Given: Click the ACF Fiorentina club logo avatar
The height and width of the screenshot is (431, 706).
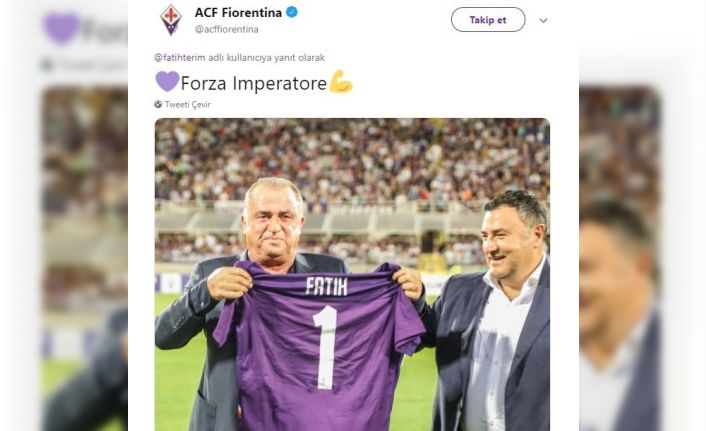Looking at the screenshot, I should [171, 19].
